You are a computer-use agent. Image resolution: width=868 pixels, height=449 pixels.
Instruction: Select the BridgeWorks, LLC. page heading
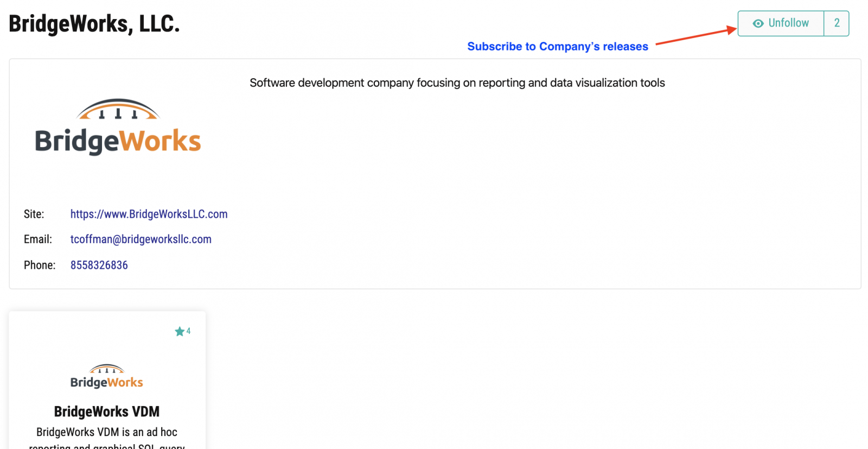94,24
